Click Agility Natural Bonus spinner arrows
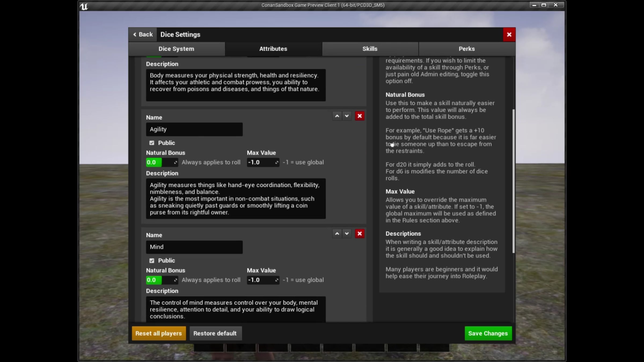 [x=175, y=162]
